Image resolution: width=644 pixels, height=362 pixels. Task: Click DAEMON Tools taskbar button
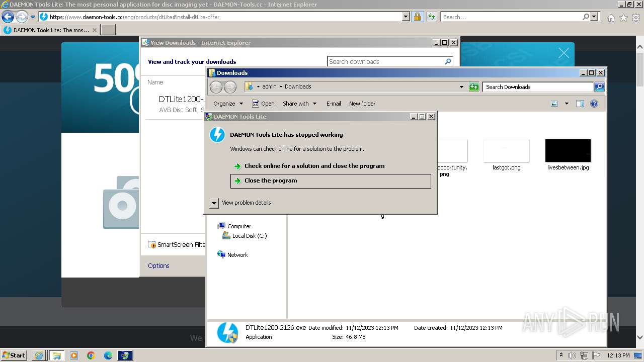point(125,355)
